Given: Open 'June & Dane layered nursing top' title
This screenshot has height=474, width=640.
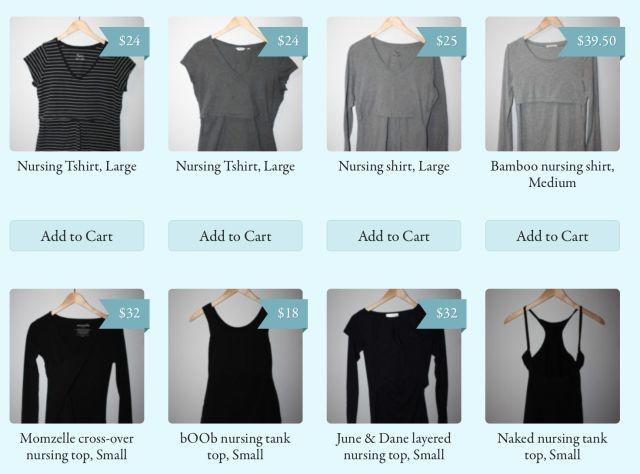Looking at the screenshot, I should click(x=394, y=446).
